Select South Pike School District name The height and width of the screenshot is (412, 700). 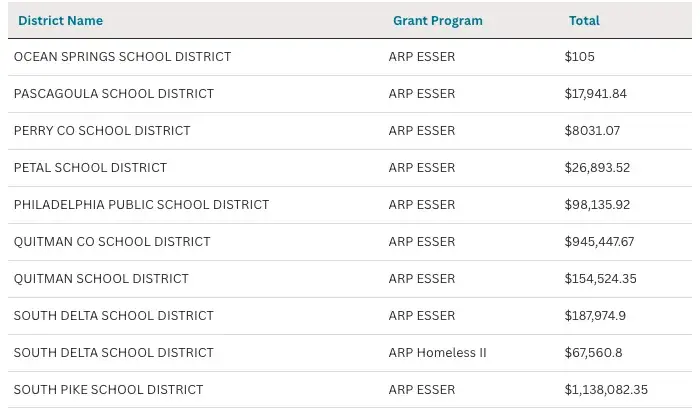coord(108,390)
